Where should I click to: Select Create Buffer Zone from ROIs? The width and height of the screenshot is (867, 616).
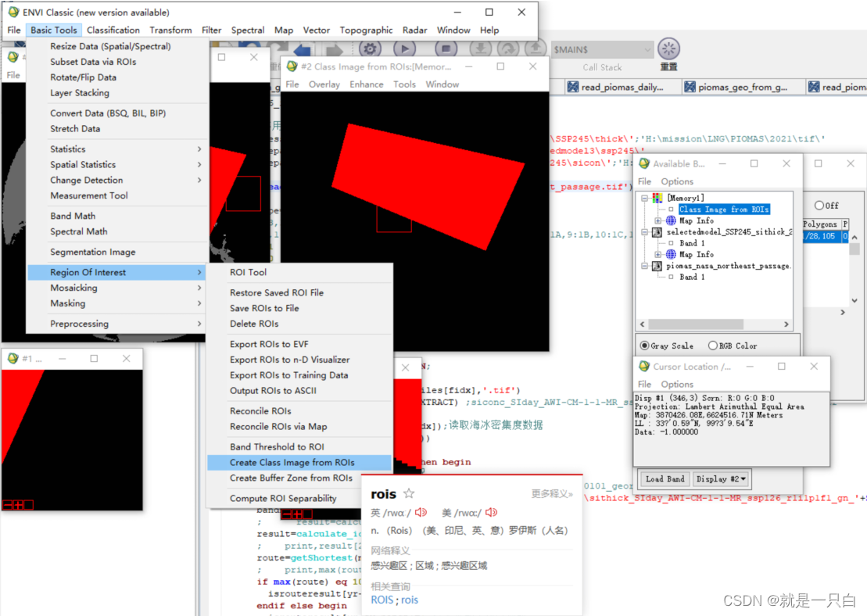(299, 478)
